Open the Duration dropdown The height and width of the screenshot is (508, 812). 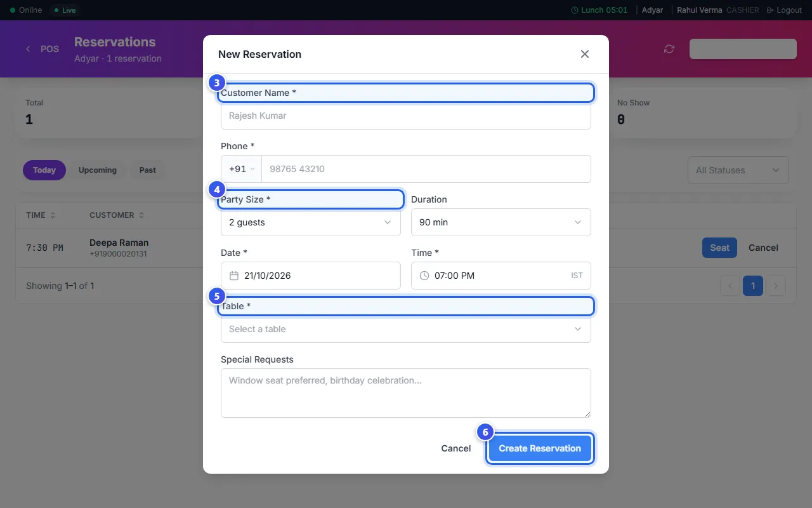coord(501,222)
